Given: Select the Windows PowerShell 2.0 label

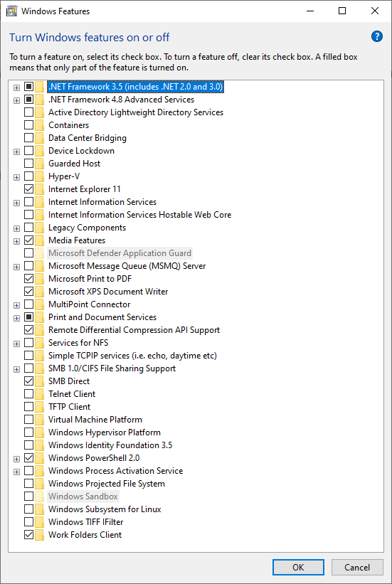Looking at the screenshot, I should point(94,458).
